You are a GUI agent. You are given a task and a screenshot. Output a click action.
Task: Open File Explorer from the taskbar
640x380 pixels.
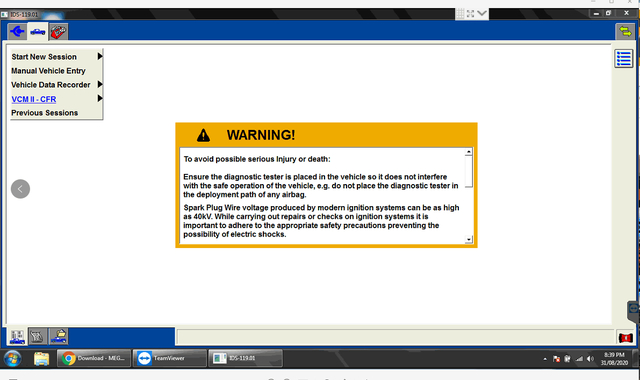41,359
